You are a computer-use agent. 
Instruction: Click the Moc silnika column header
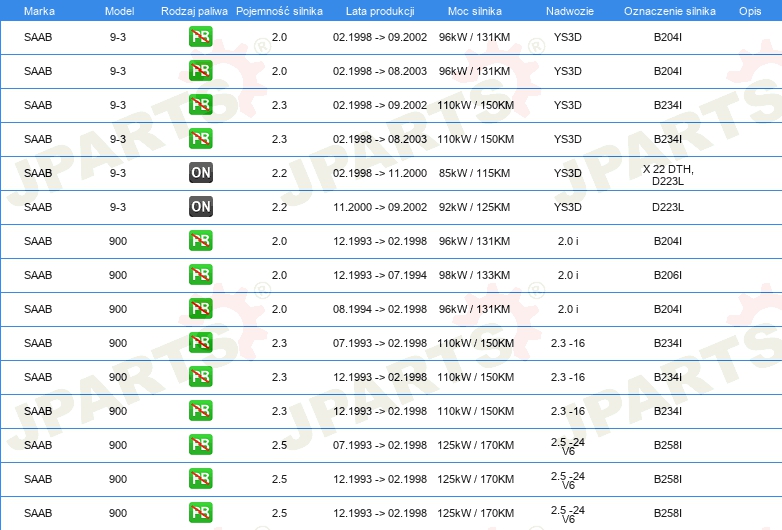tap(475, 10)
